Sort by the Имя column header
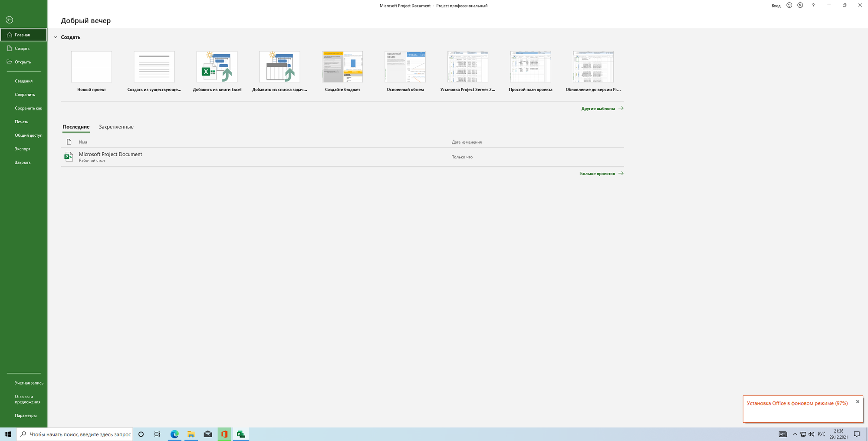This screenshot has height=441, width=868. (x=83, y=142)
